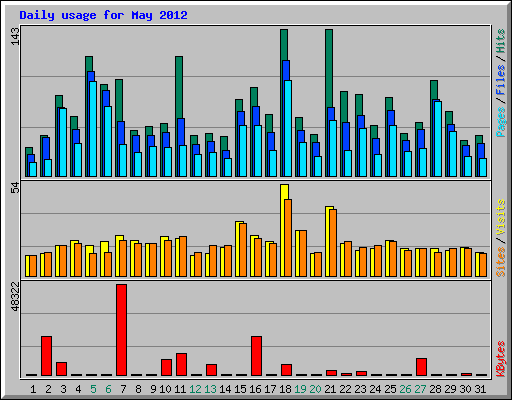Click the day 22 x-axis label
This screenshot has height=400, width=512.
click(x=345, y=389)
